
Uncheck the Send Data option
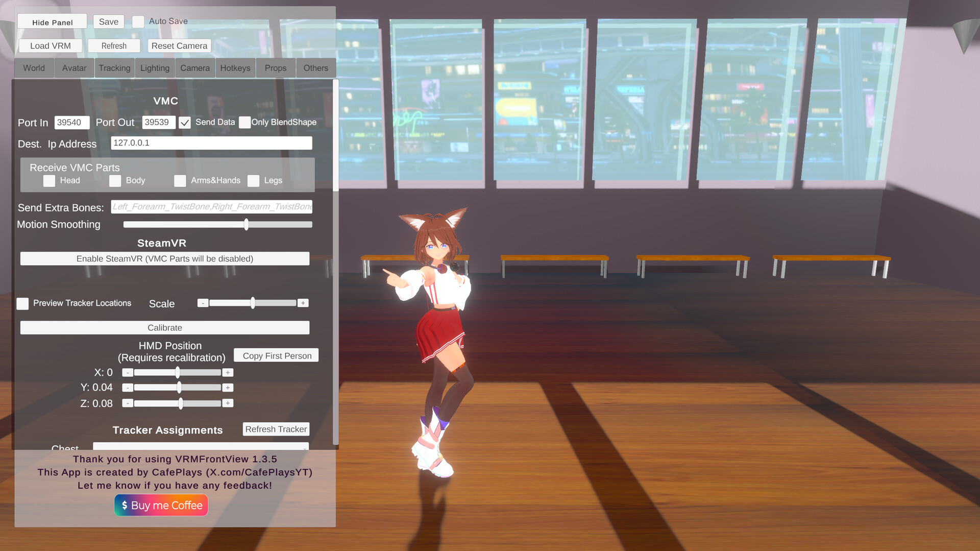tap(185, 123)
